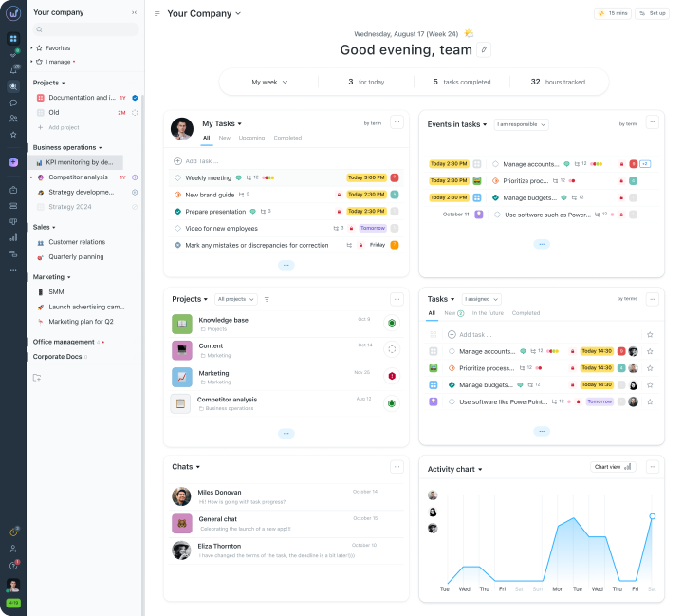Toggle completion of Prepare presentation task
Image resolution: width=683 pixels, height=616 pixels.
(177, 212)
